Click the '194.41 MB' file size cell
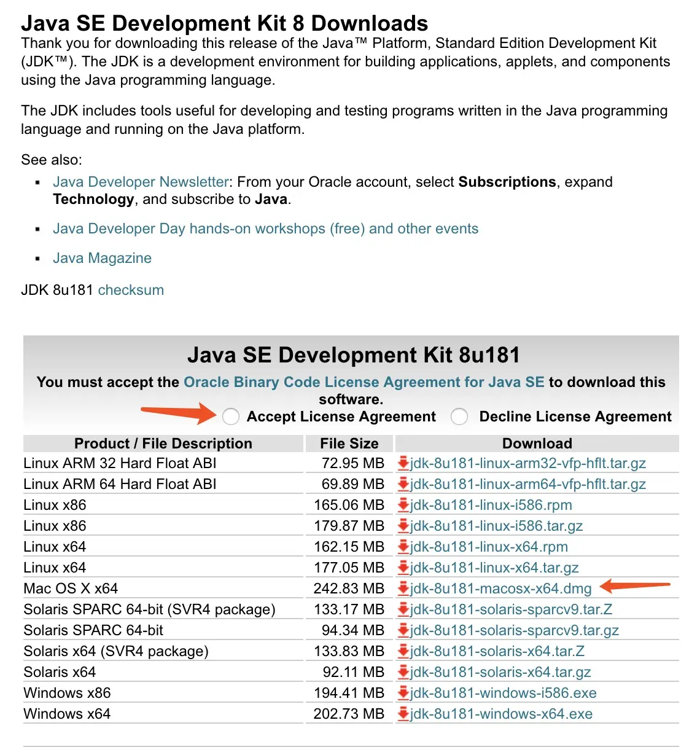 [x=349, y=693]
